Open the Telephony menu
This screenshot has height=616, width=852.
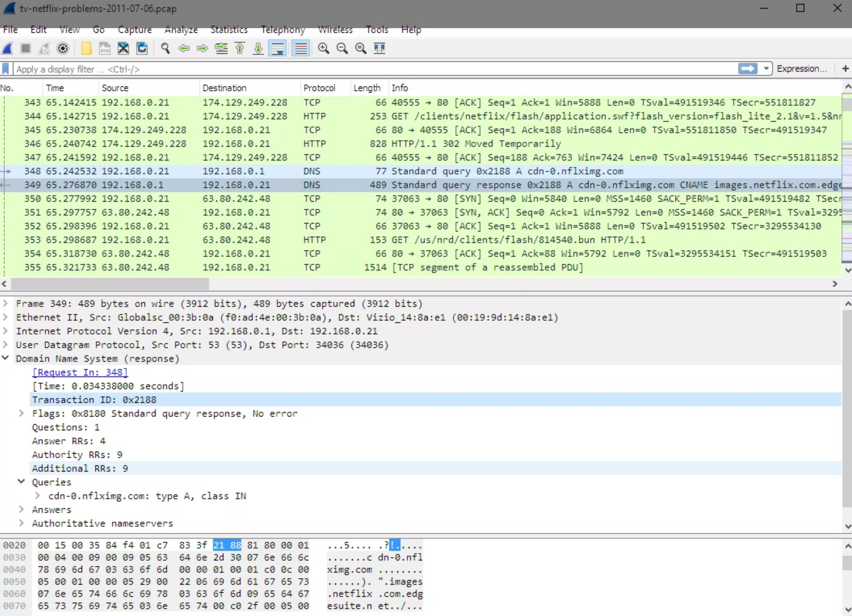click(x=283, y=30)
